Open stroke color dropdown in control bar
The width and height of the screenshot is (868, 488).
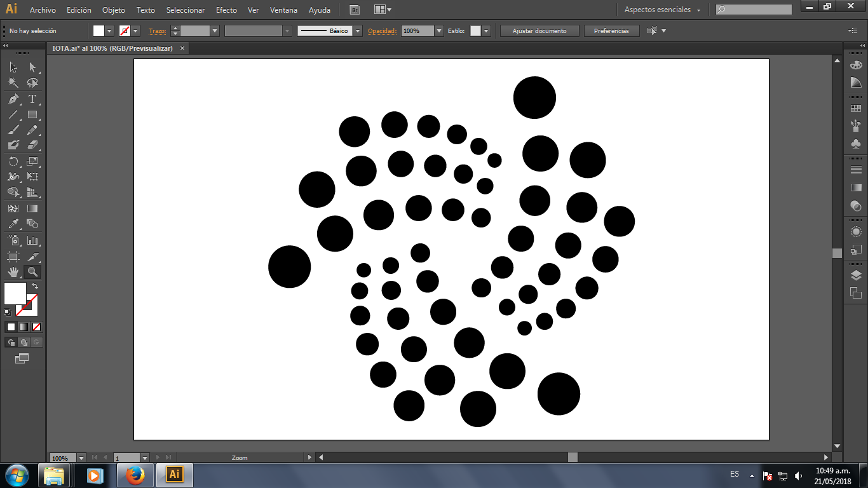[135, 30]
